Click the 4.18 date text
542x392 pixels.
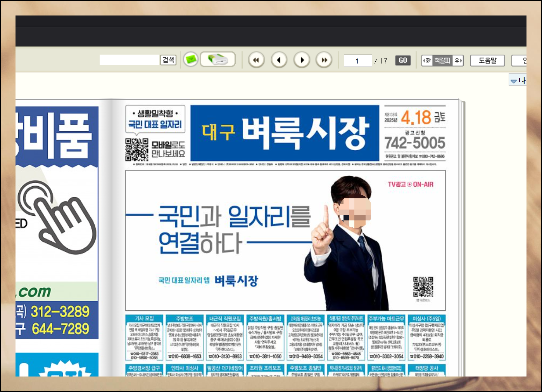(x=416, y=117)
